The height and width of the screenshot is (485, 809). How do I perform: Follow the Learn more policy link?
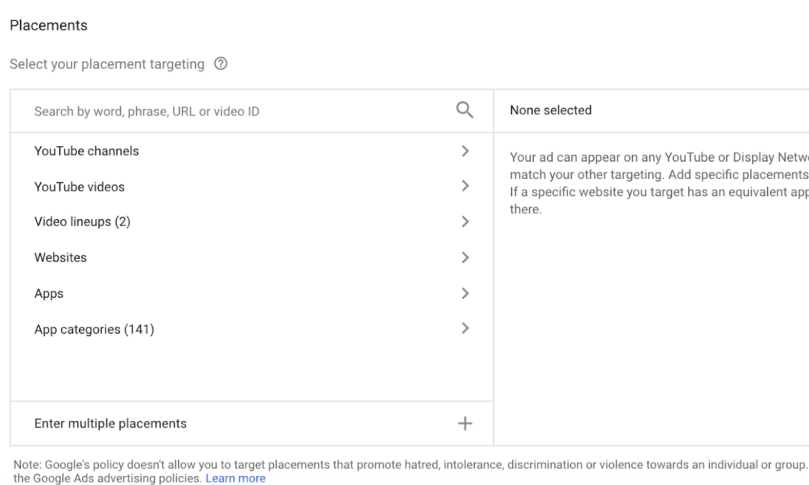click(235, 478)
